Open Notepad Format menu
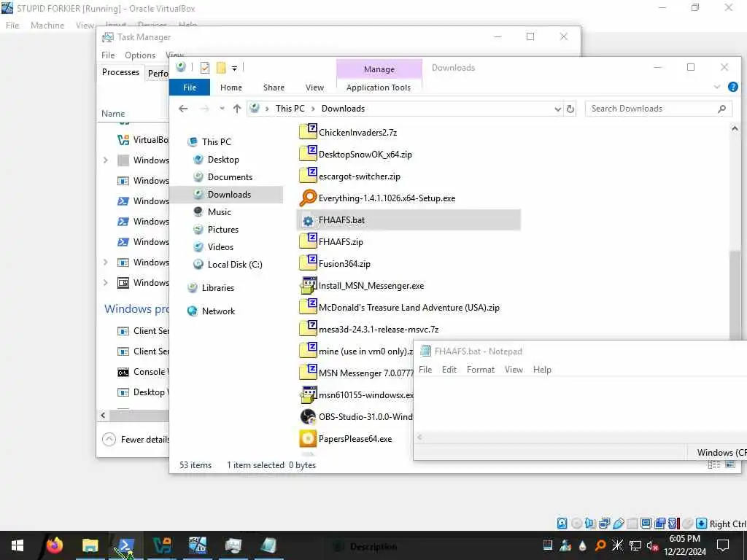The width and height of the screenshot is (747, 560). 480,370
